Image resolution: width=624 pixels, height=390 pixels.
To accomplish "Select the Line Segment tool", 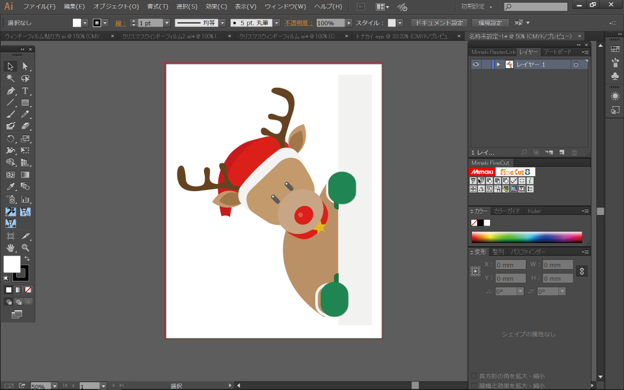I will [10, 103].
